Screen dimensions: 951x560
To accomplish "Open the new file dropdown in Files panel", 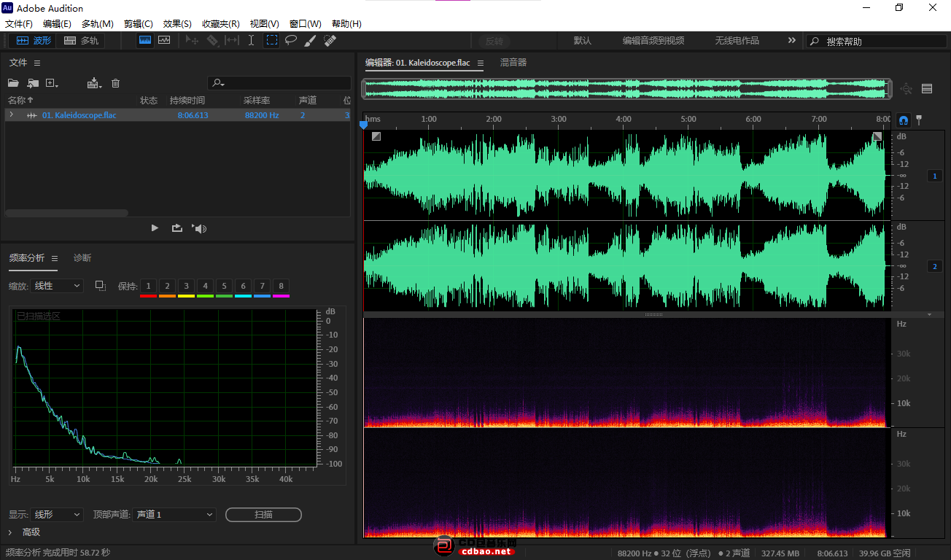I will (52, 83).
